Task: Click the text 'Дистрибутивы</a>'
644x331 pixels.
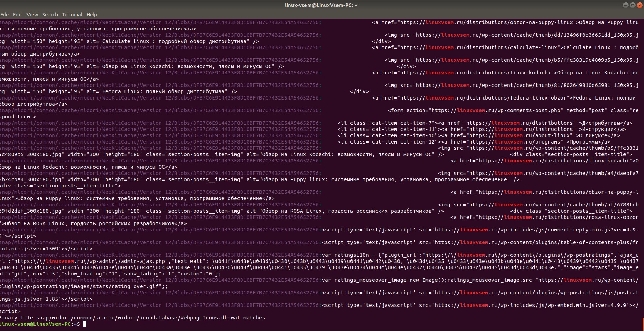Action: click(607, 123)
